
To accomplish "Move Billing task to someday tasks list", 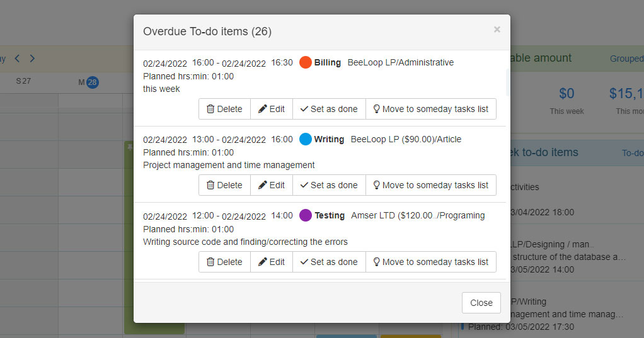I will point(430,109).
